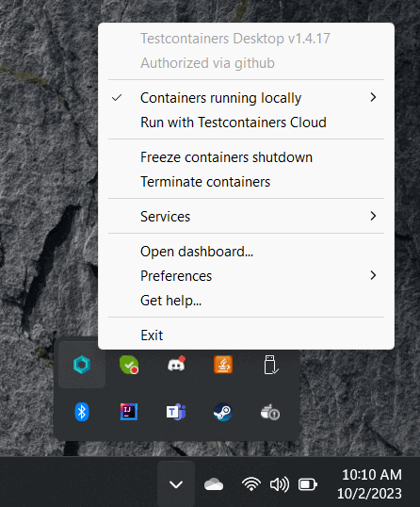This screenshot has width=420, height=507.
Task: Expand the Preferences submenu arrow
Action: tap(373, 275)
